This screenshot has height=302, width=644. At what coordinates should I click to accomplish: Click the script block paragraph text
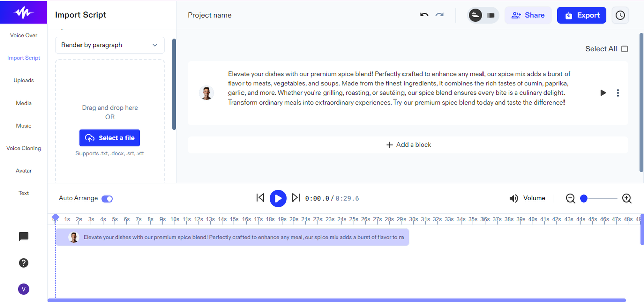pos(399,88)
